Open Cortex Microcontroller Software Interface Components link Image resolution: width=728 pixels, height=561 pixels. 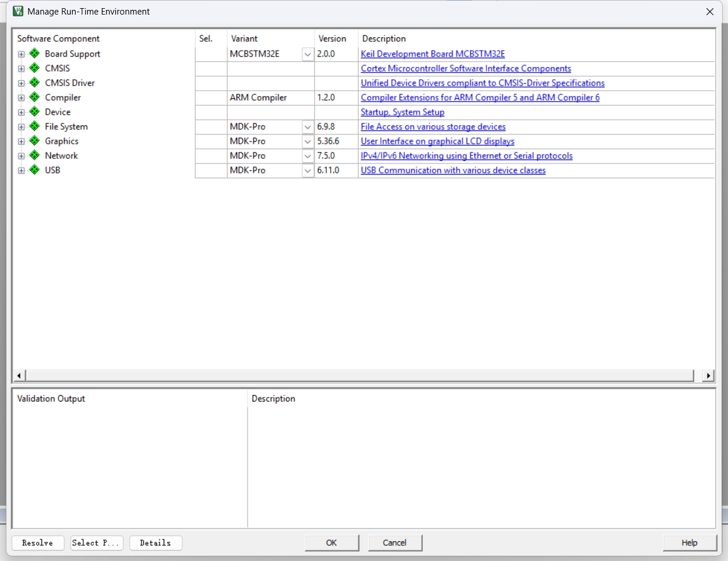(x=466, y=68)
